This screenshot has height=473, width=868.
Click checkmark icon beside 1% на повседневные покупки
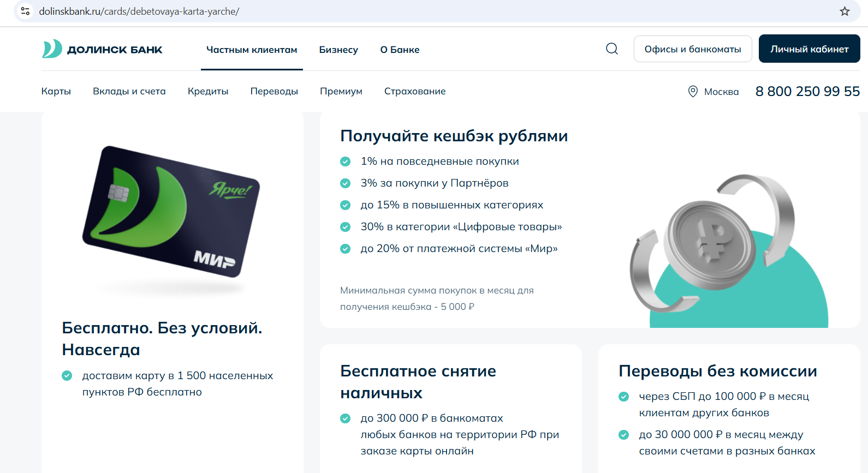pyautogui.click(x=345, y=161)
